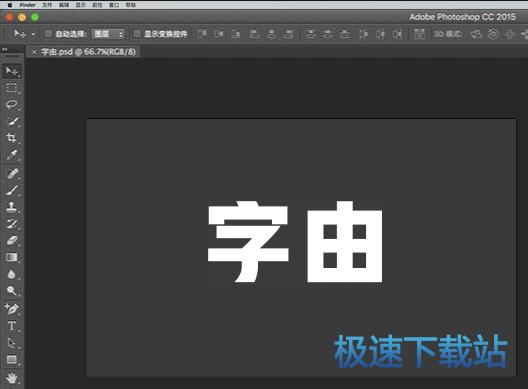The height and width of the screenshot is (389, 528).
Task: Open the 帮助 menu
Action: pos(131,5)
